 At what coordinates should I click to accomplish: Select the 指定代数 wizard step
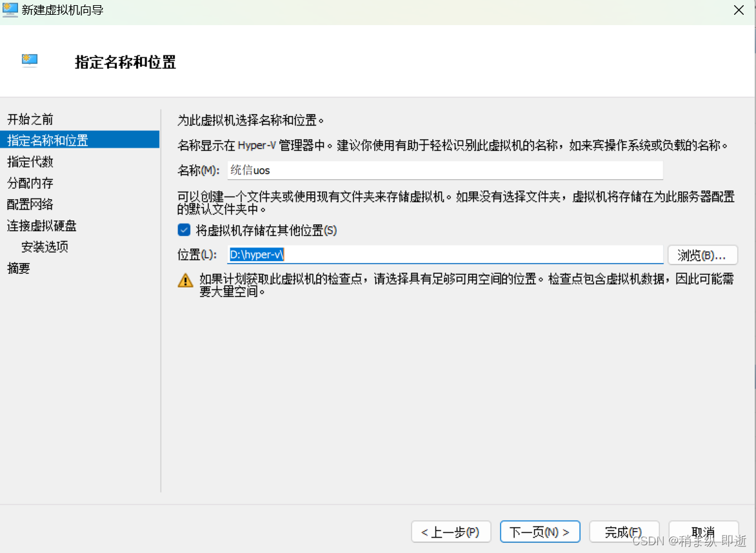tap(30, 162)
